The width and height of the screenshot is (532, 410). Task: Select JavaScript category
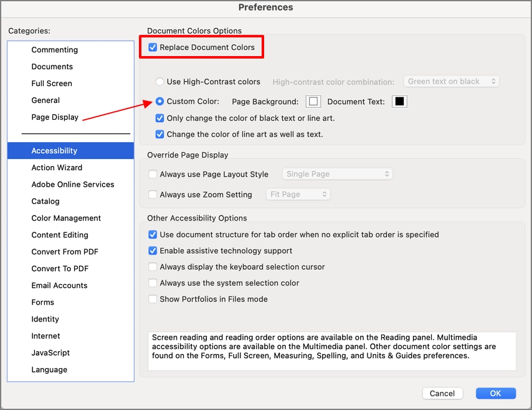[x=70, y=353]
